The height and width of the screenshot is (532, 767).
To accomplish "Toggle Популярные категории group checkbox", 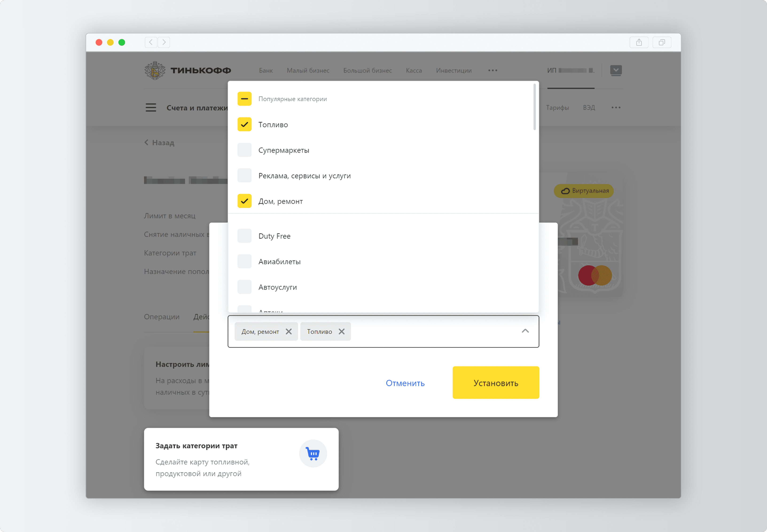I will (244, 99).
